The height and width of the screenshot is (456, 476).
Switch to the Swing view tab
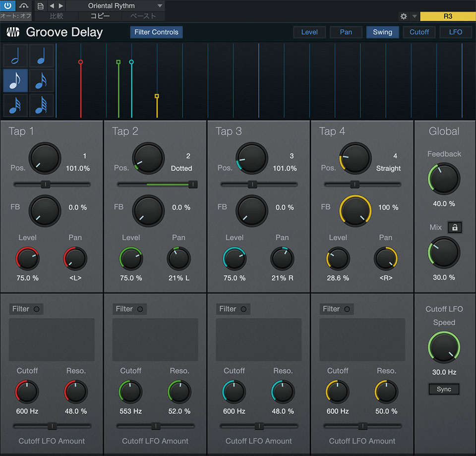[382, 32]
